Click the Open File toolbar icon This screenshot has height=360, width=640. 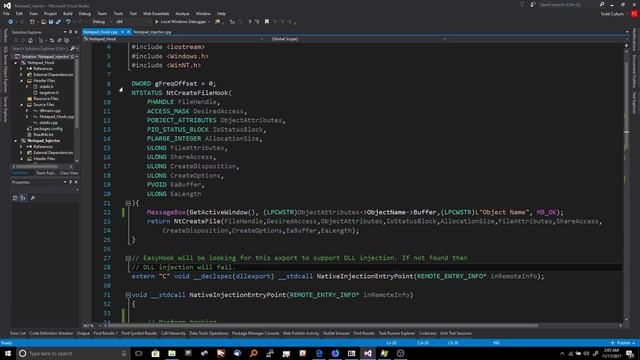click(x=43, y=22)
